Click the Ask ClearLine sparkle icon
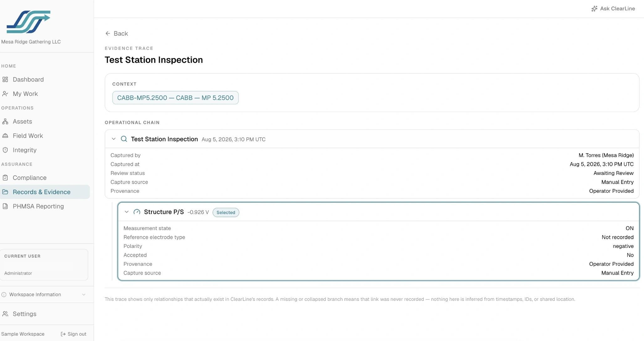Screen dimensions: 644x341 pos(594,9)
